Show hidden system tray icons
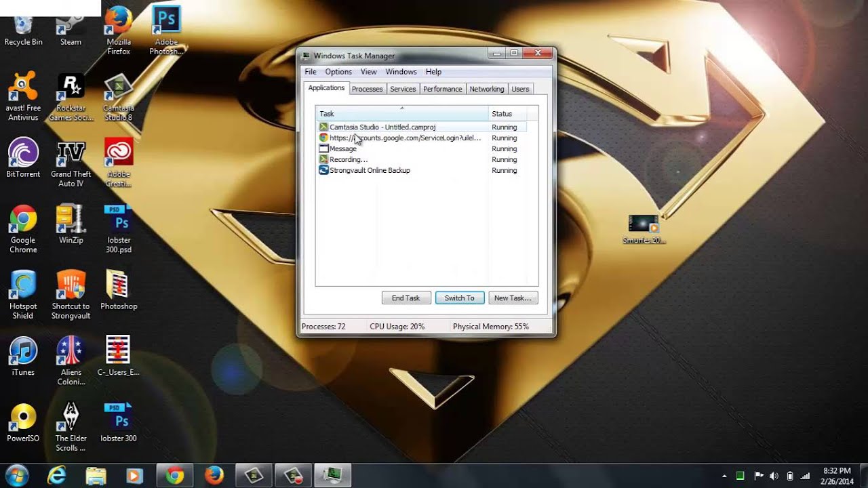868x488 pixels. (x=725, y=476)
